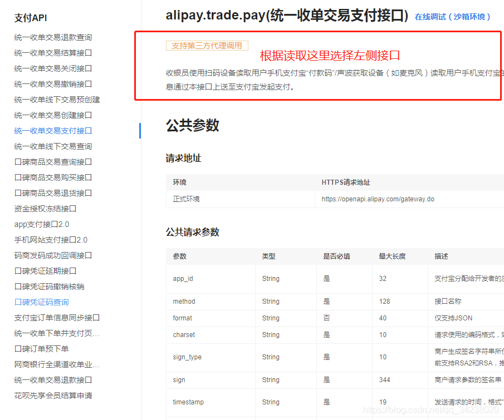Open 统一收单线下交易查询 entry

pyautogui.click(x=53, y=146)
